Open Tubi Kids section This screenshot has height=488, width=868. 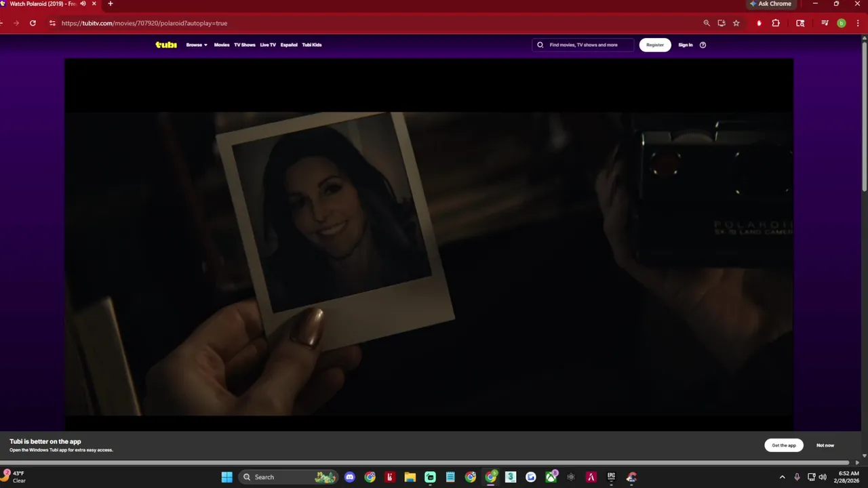click(x=312, y=45)
